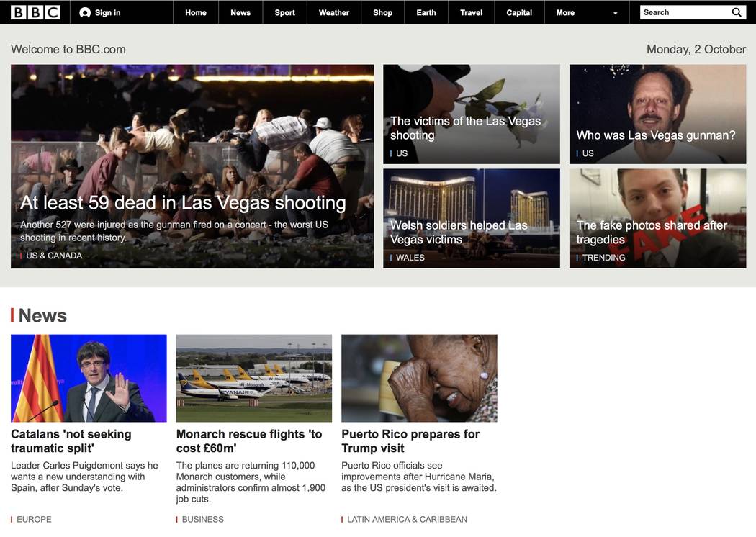Click the BBC logo
This screenshot has width=756, height=537.
35,12
